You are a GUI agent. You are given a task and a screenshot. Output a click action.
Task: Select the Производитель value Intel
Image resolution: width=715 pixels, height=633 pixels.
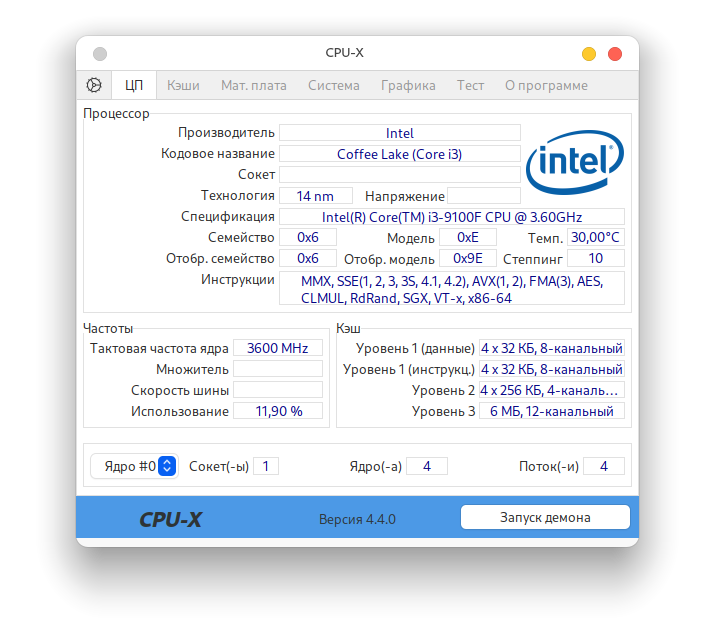point(400,133)
